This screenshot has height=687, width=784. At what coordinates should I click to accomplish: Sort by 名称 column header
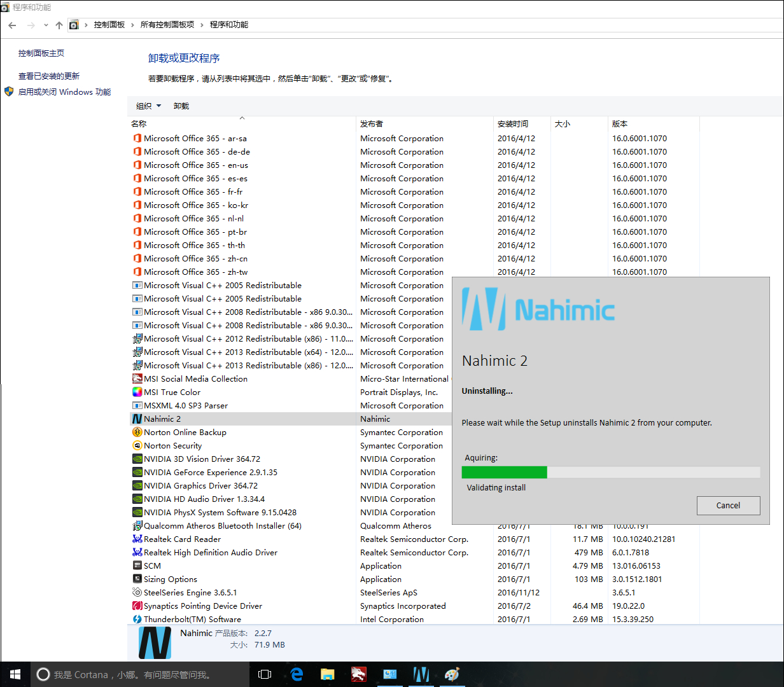(242, 124)
